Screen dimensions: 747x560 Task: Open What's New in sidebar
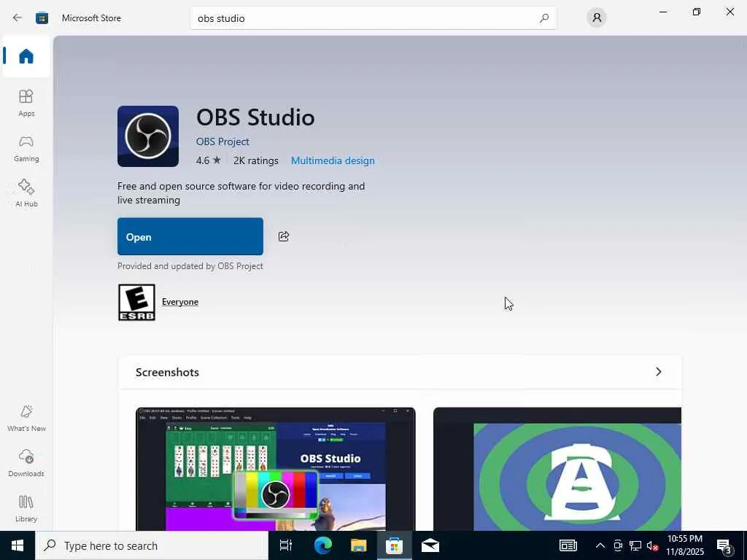27,418
